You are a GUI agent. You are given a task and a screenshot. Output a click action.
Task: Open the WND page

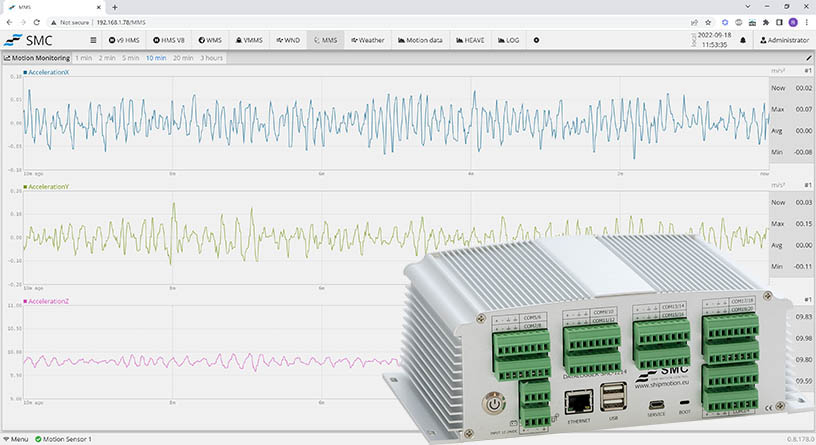(288, 40)
